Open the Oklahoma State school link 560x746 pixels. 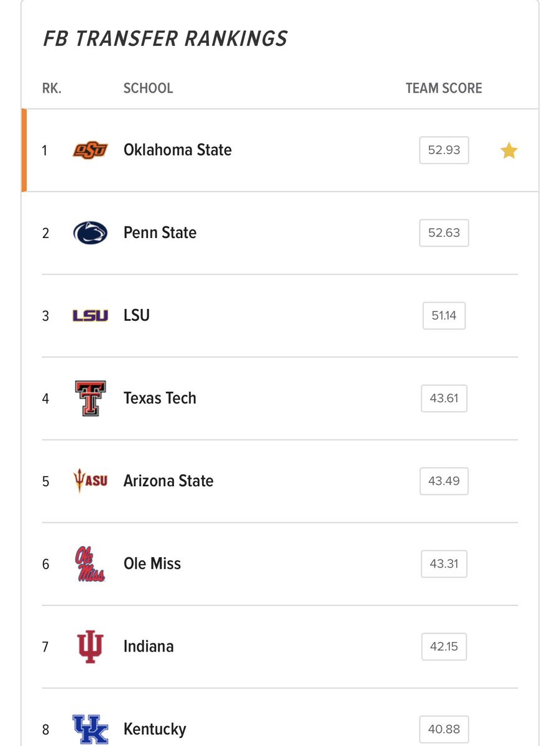pos(178,150)
